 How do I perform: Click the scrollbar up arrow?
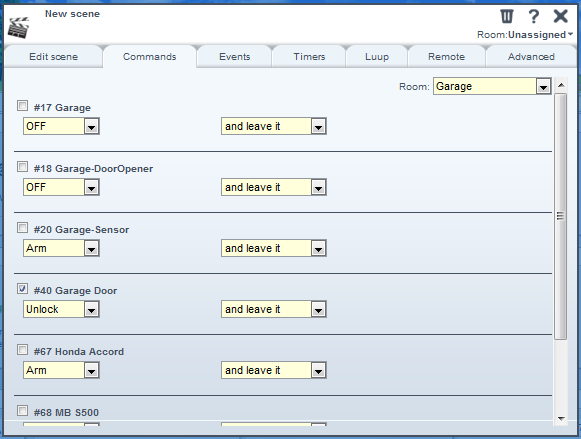coord(561,86)
